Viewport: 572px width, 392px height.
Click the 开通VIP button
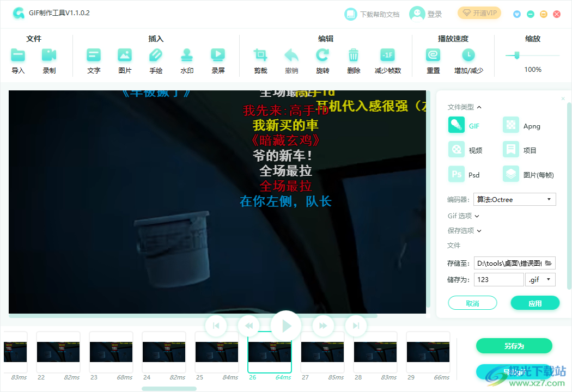tap(479, 13)
